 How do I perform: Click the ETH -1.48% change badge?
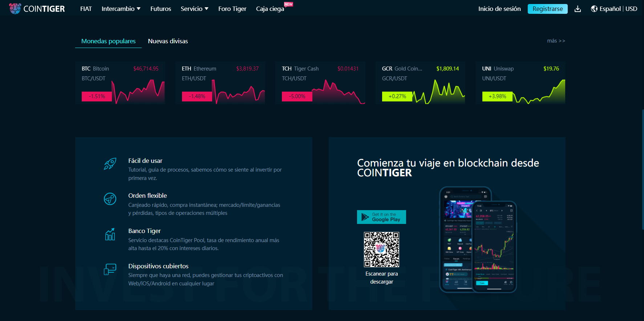197,96
